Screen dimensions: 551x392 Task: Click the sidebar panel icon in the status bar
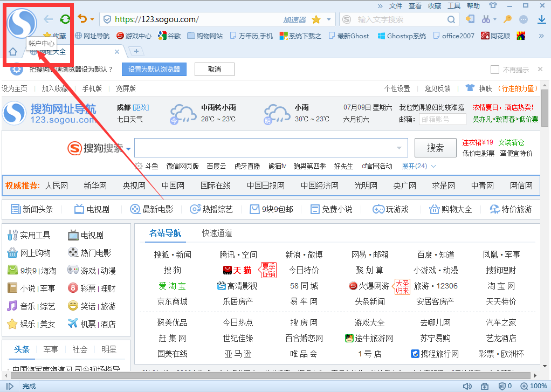pos(10,386)
